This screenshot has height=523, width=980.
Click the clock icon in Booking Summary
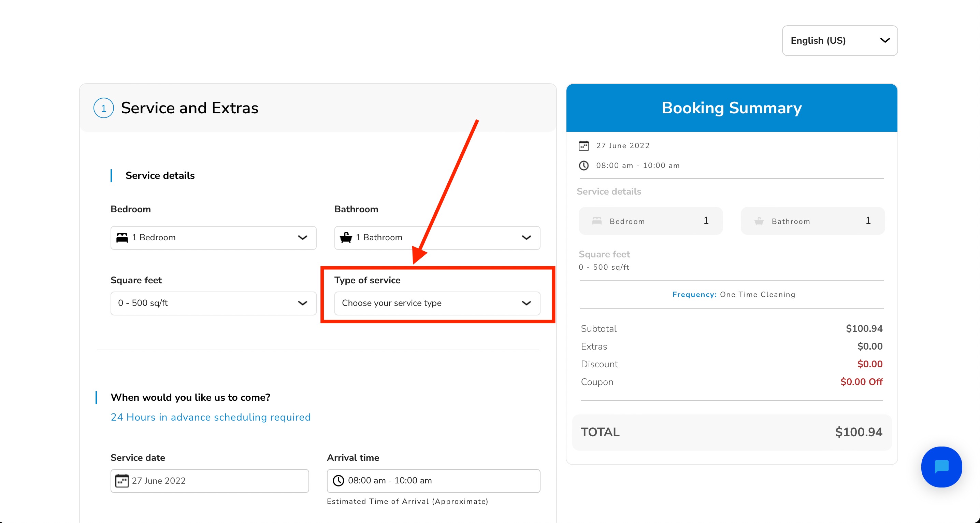point(583,166)
